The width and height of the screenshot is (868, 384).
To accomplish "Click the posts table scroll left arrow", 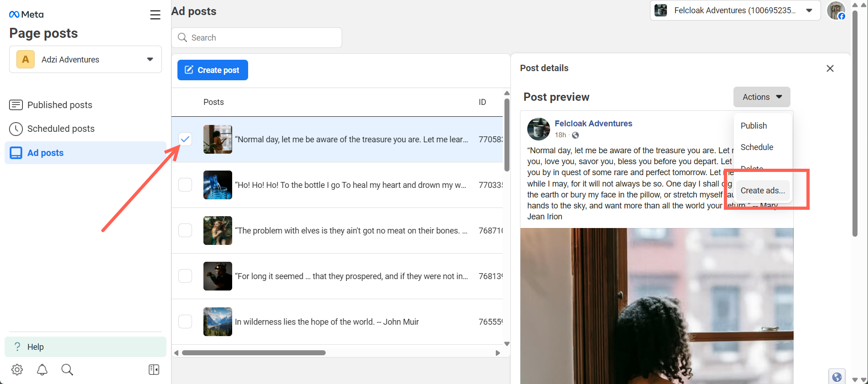I will (177, 353).
